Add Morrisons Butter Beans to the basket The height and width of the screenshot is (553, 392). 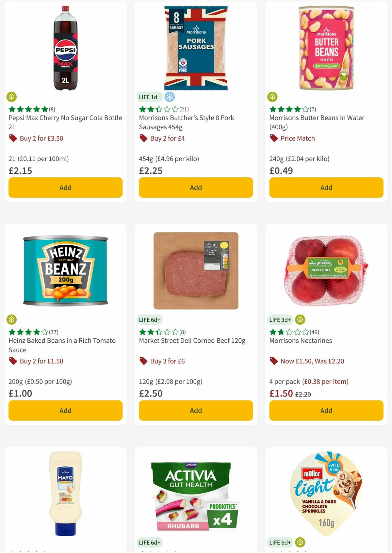pos(326,187)
